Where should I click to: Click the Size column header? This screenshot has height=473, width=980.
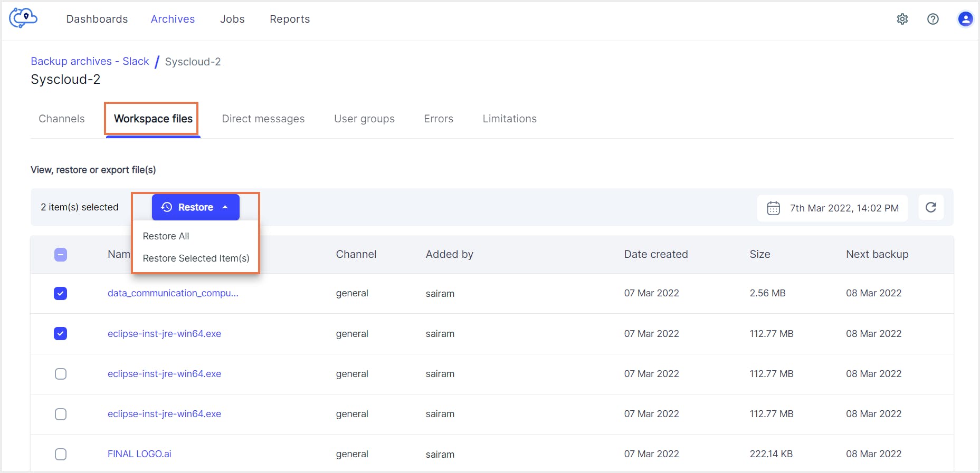(759, 254)
